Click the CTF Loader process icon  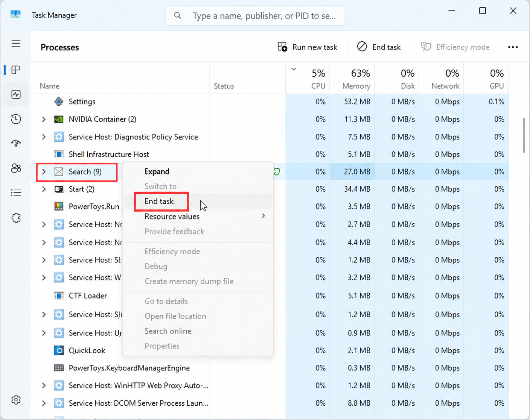click(59, 296)
